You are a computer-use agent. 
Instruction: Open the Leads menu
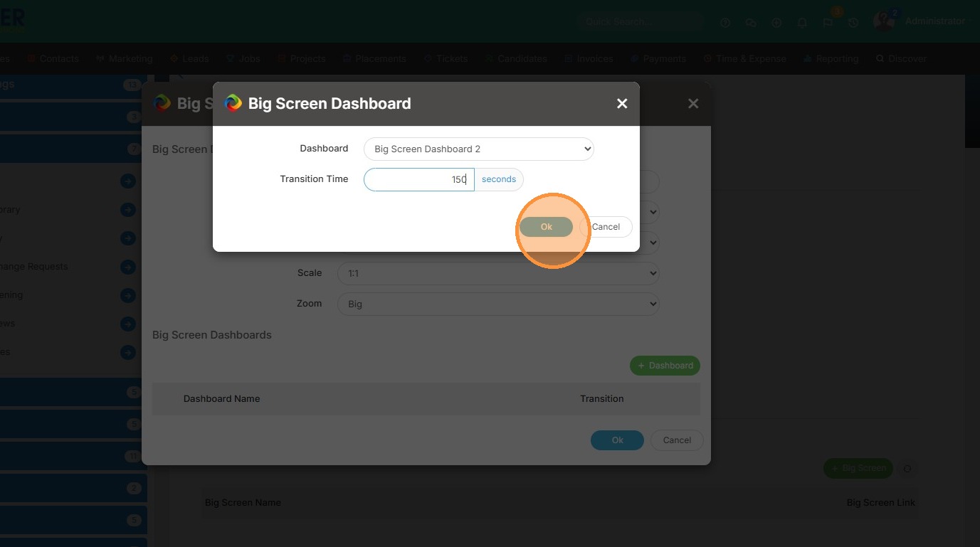(x=190, y=58)
